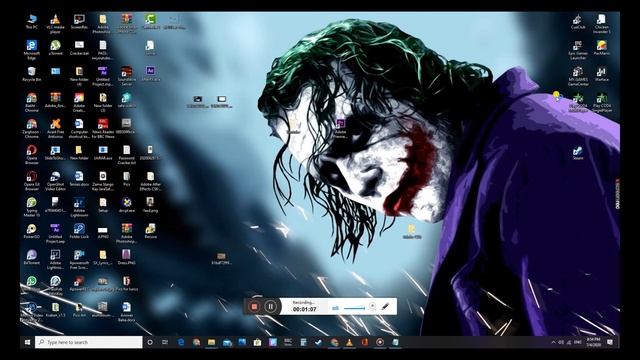
Task: Open Edge from the taskbar
Action: (181, 342)
